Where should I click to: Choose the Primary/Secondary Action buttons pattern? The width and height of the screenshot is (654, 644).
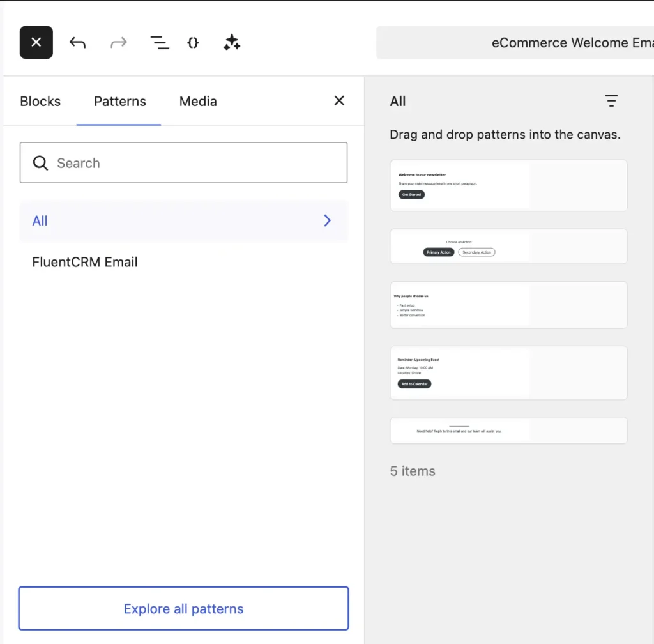click(x=508, y=247)
